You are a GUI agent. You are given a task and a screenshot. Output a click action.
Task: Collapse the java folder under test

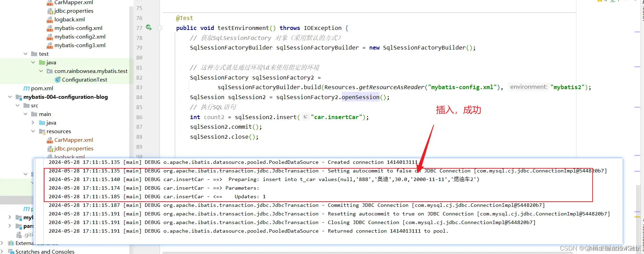(x=33, y=62)
